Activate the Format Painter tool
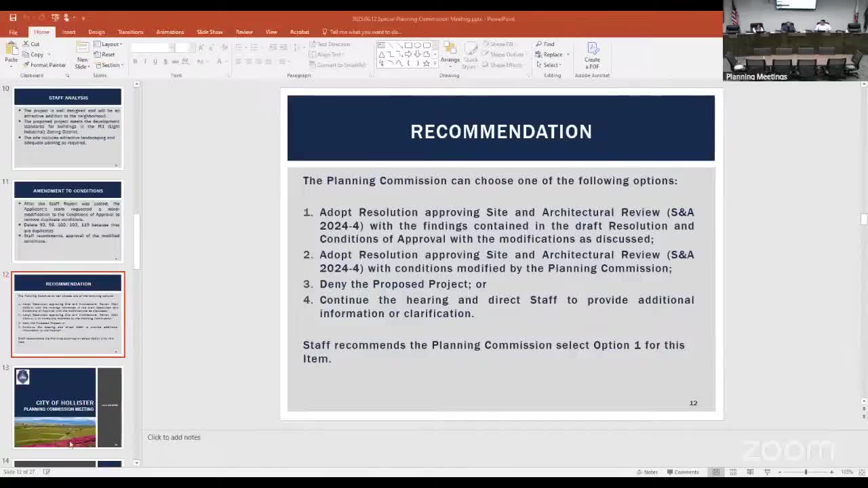The height and width of the screenshot is (488, 868). tap(44, 65)
